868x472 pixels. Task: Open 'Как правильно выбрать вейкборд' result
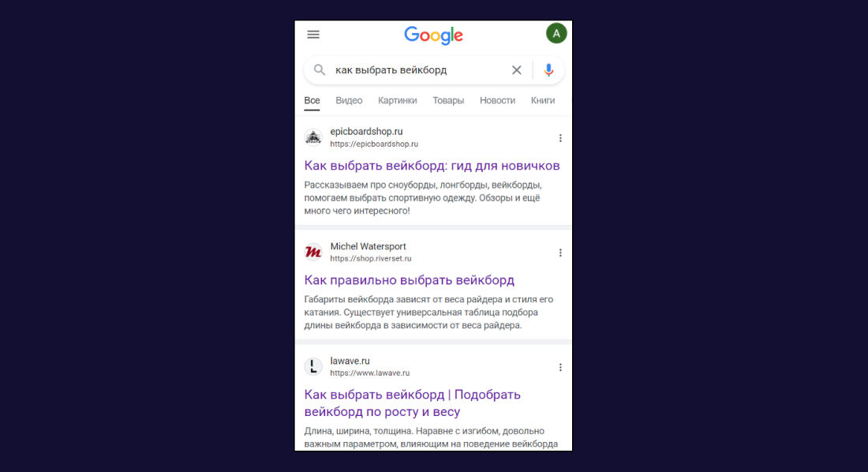tap(409, 280)
